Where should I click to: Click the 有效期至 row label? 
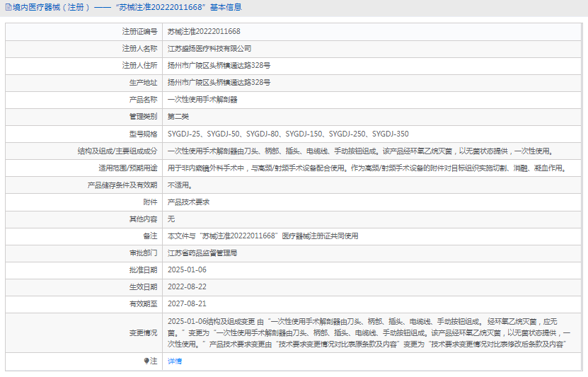143,303
